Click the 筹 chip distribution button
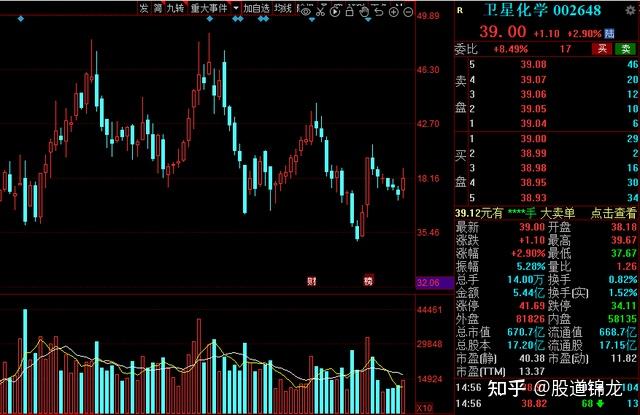This screenshot has width=640, height=415. tap(158, 8)
